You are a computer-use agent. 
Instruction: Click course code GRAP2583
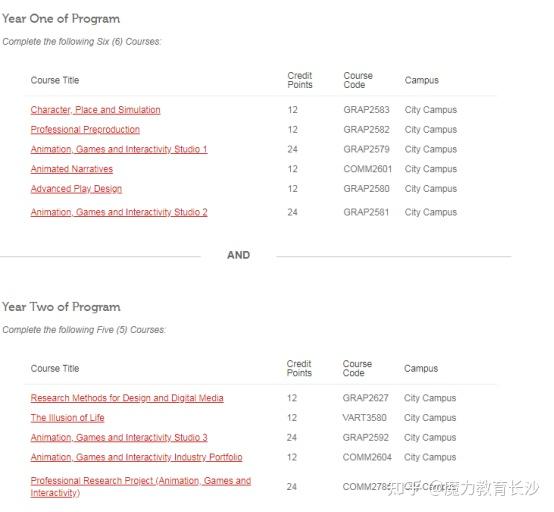click(366, 110)
